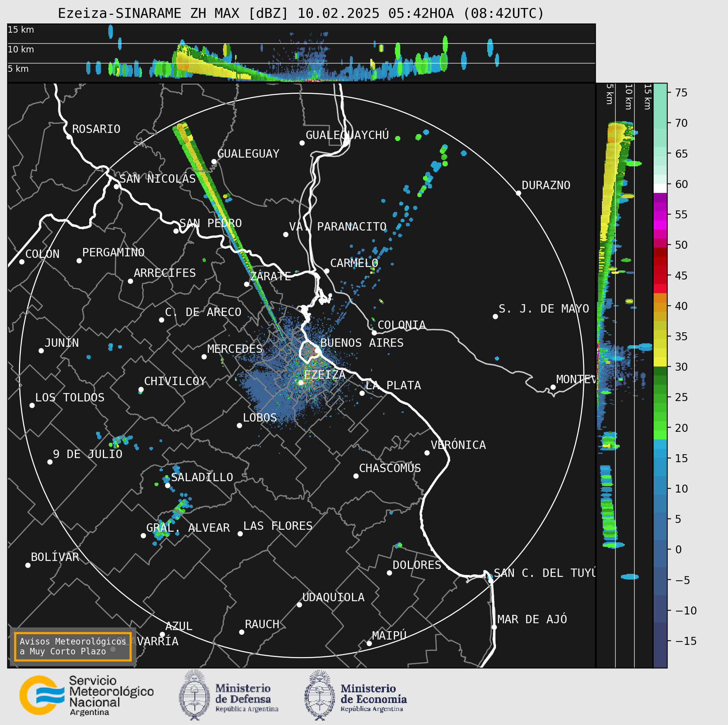Viewport: 728px width, 725px height.
Task: Click the SALADILLO label
Action: (x=202, y=477)
